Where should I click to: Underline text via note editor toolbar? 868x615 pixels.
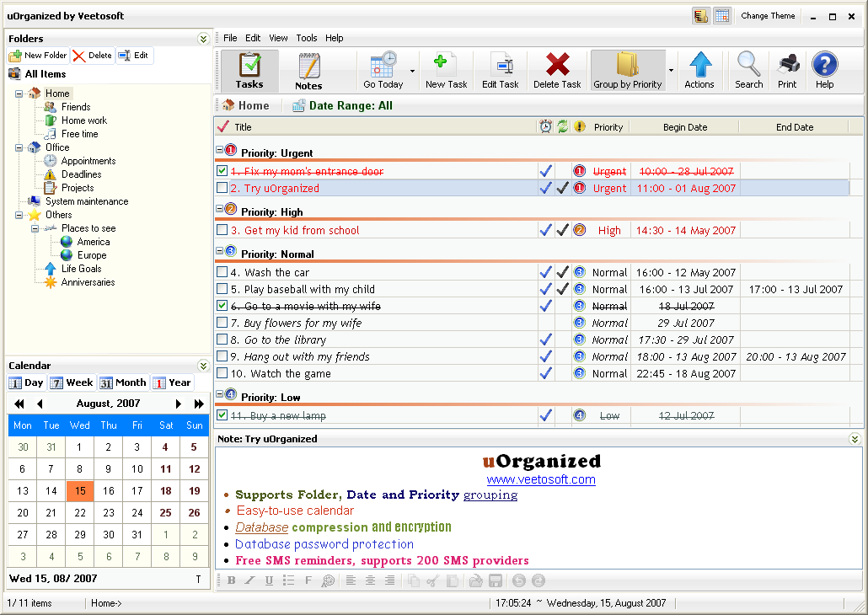click(x=269, y=580)
